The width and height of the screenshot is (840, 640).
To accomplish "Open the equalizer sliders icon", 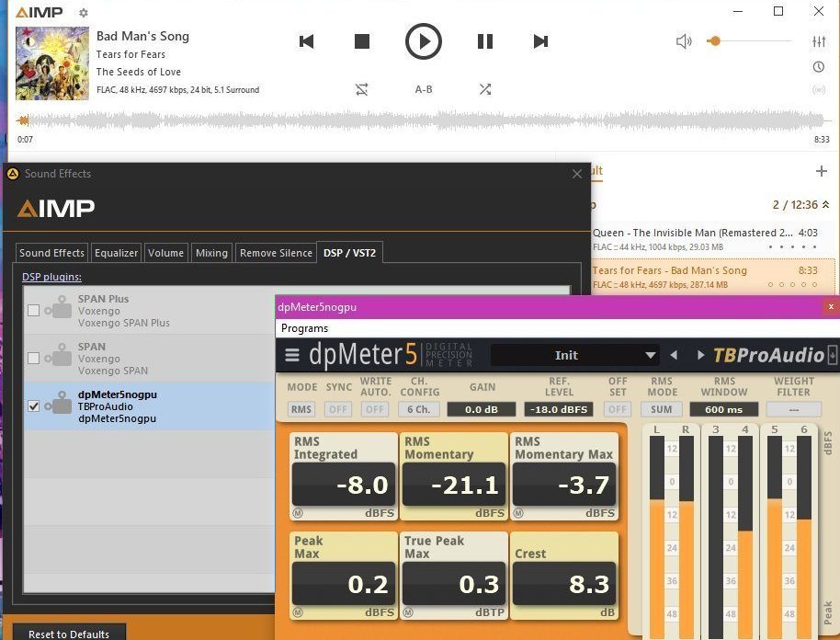I will click(819, 41).
